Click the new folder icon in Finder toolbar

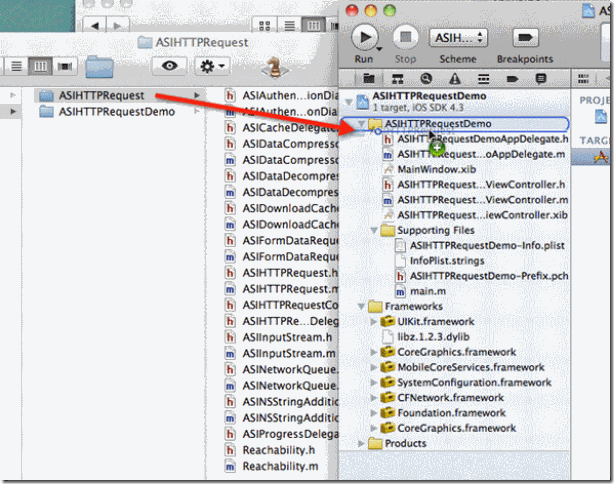pyautogui.click(x=99, y=66)
